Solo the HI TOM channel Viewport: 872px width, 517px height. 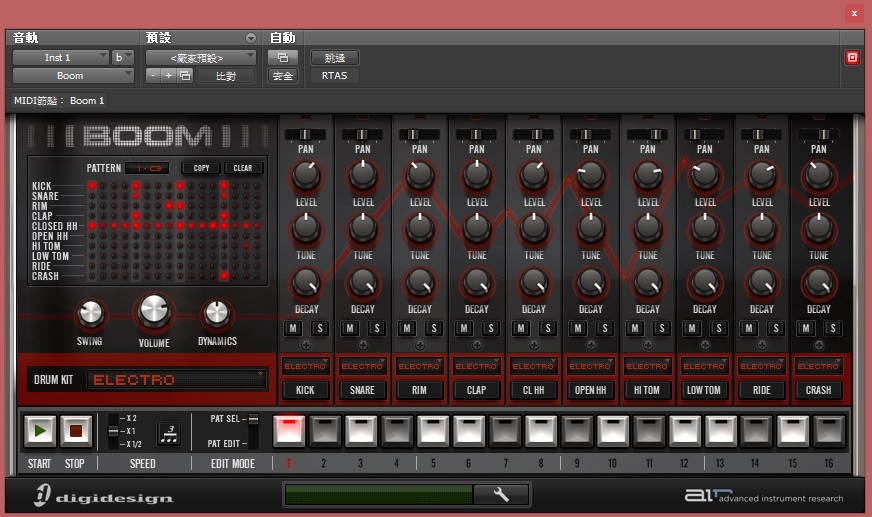[662, 329]
